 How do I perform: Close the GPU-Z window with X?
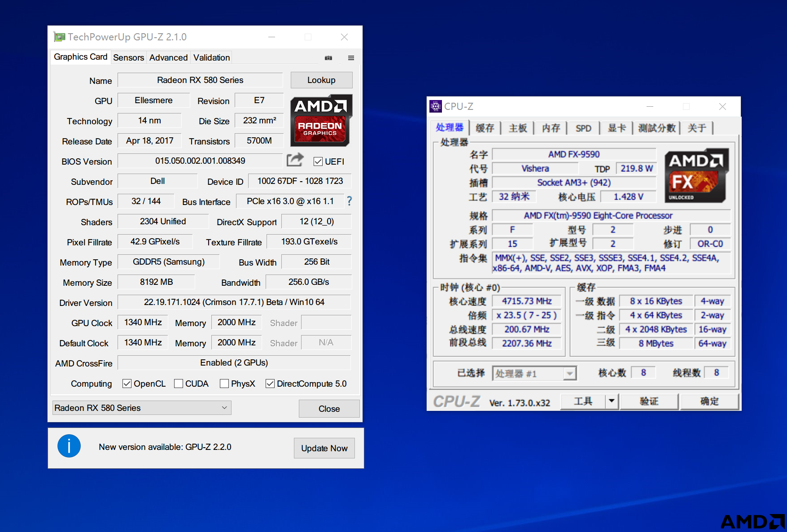click(344, 37)
